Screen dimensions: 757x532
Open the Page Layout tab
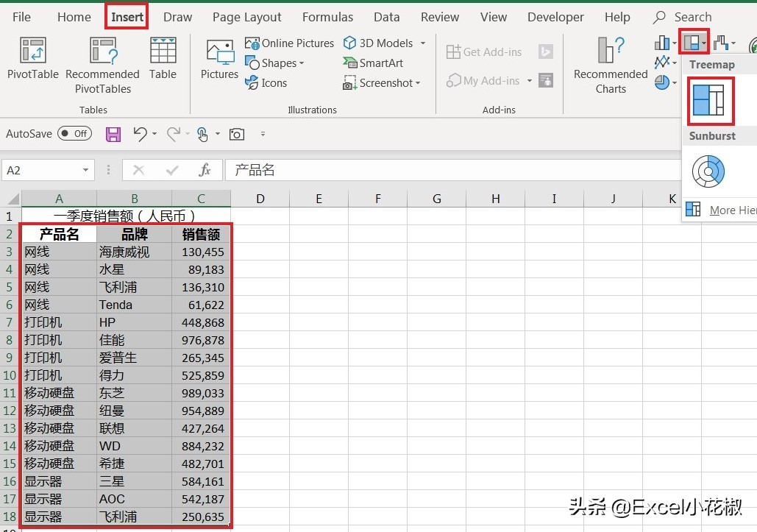point(246,17)
